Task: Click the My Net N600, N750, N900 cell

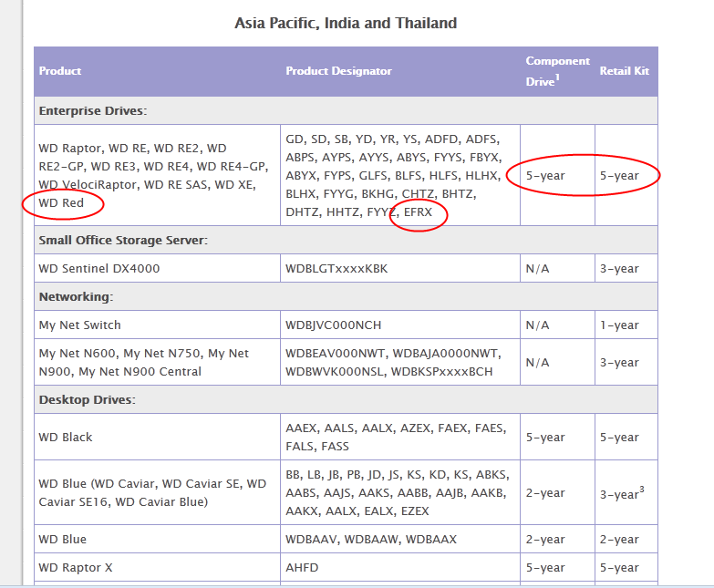Action: (x=157, y=362)
